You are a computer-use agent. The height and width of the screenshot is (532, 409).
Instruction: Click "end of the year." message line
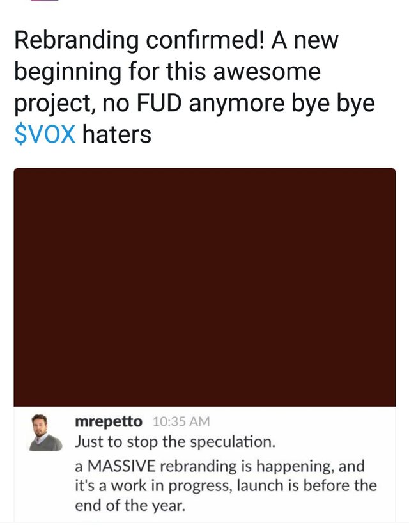[128, 505]
